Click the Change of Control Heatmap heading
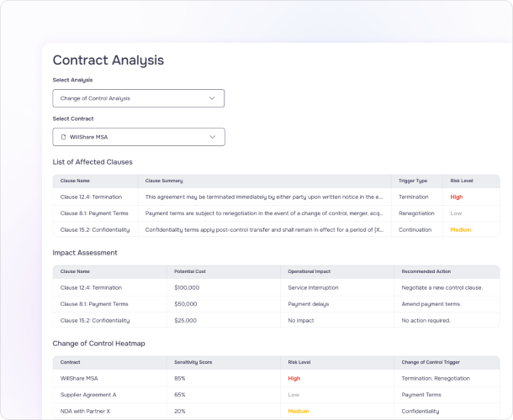 coord(98,344)
